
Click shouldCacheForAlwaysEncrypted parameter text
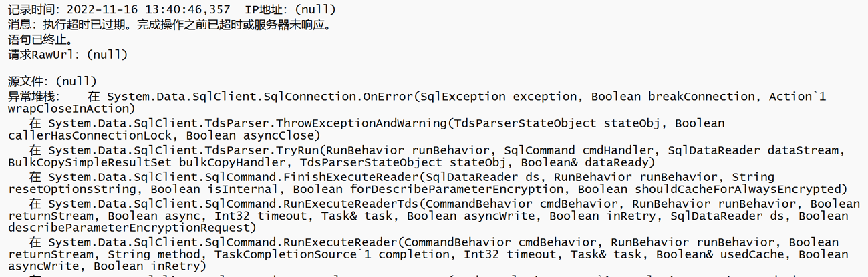[x=743, y=189]
